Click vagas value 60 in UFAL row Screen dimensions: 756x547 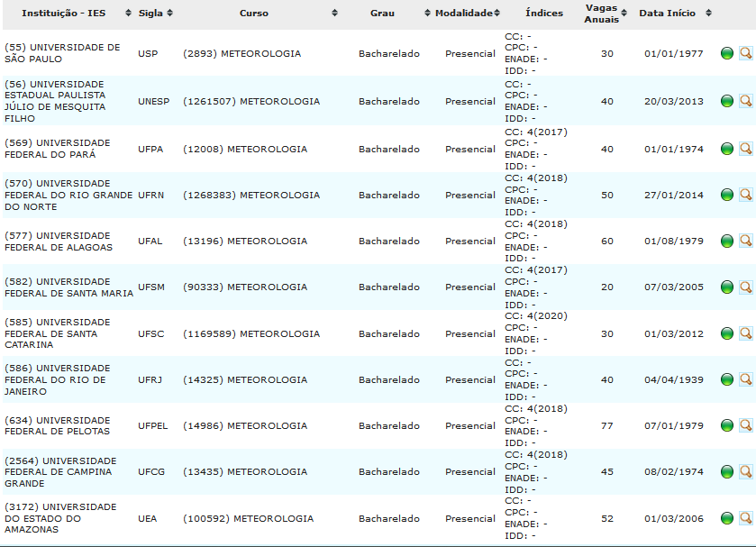607,241
